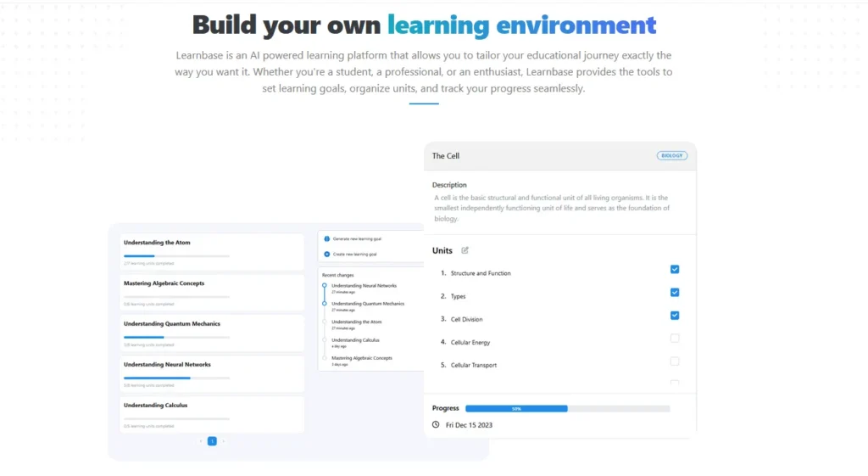The width and height of the screenshot is (868, 476).
Task: Click The Cell card title
Action: tap(446, 156)
